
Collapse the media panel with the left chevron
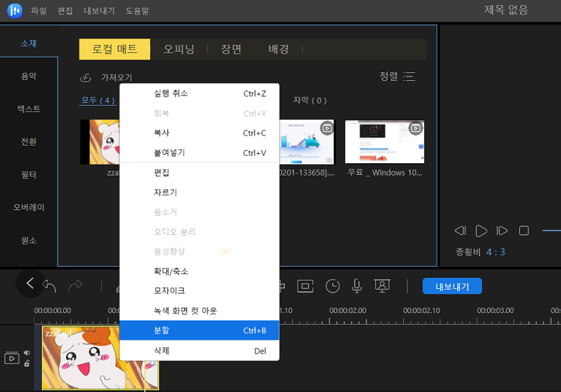[30, 283]
